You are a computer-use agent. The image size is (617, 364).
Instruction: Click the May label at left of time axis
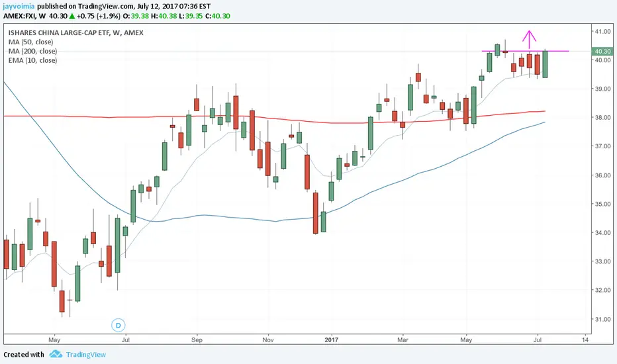(54, 340)
